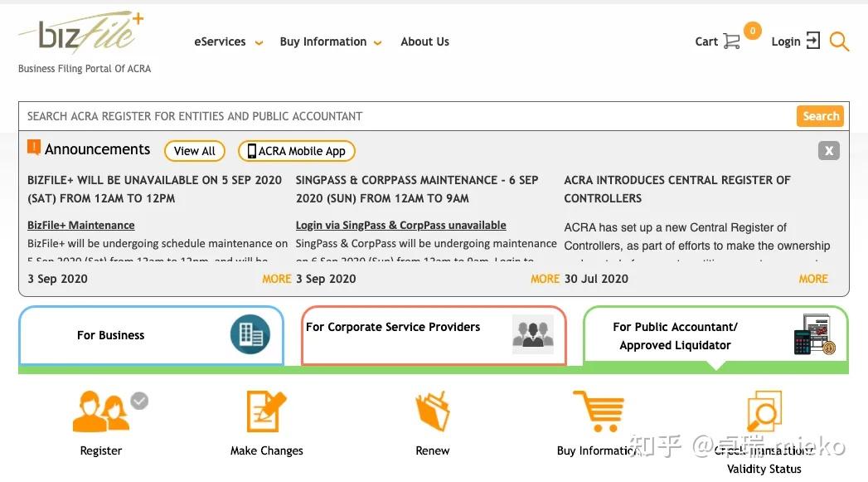868x482 pixels.
Task: Click the orange Search button
Action: 821,116
